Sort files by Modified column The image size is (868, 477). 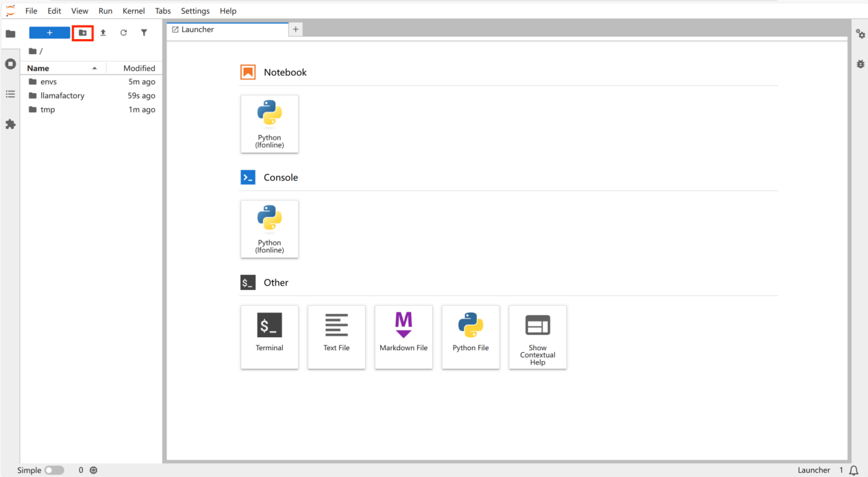tap(139, 69)
